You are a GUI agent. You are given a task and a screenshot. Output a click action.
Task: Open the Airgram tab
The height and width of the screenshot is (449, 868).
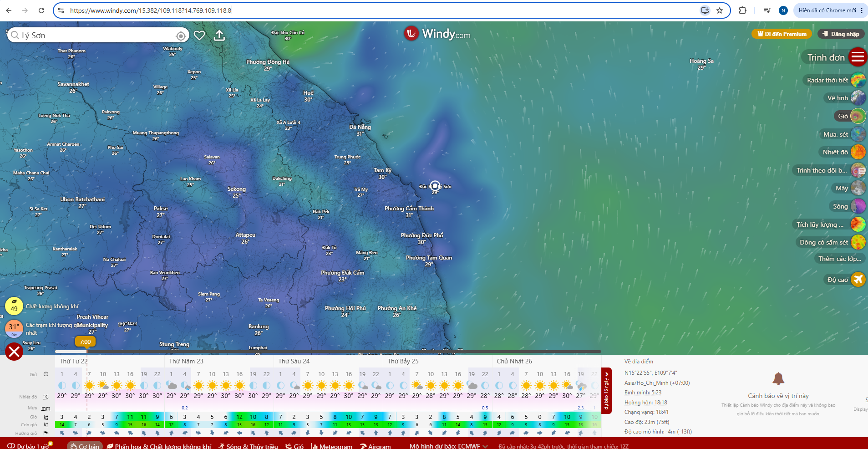376,446
